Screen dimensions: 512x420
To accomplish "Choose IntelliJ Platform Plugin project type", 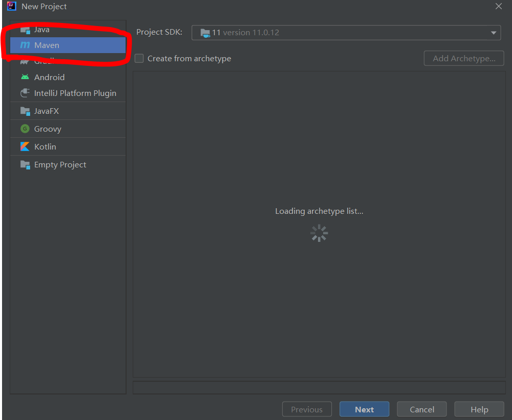I will [68, 93].
